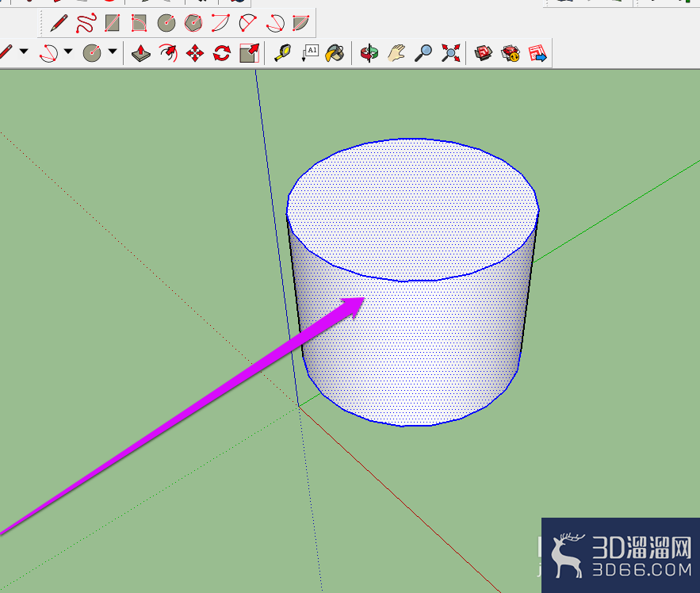
Task: Select the Scale tool
Action: tap(249, 53)
